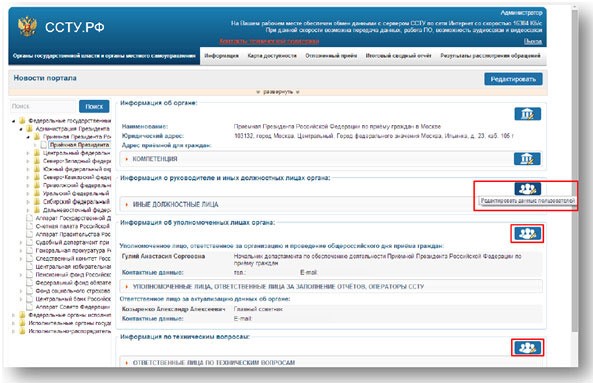Click folder icon of 'Исполнительные органы госуда' node

click(23, 323)
